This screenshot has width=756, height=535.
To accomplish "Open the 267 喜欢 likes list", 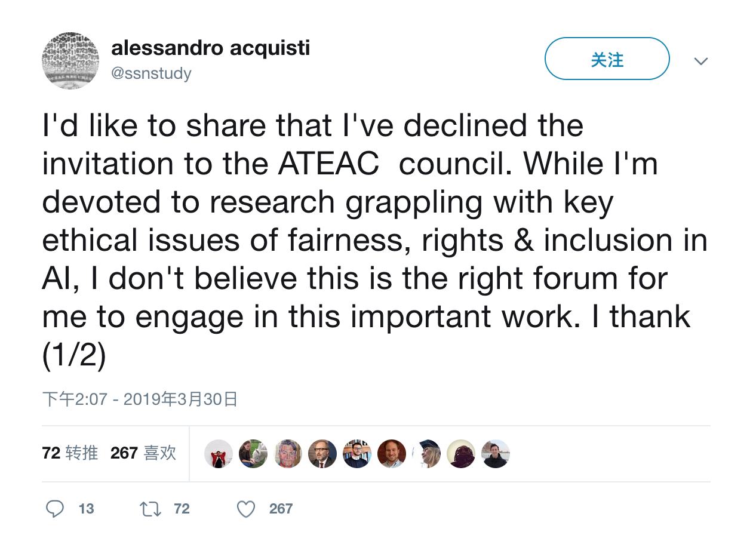I will [143, 453].
